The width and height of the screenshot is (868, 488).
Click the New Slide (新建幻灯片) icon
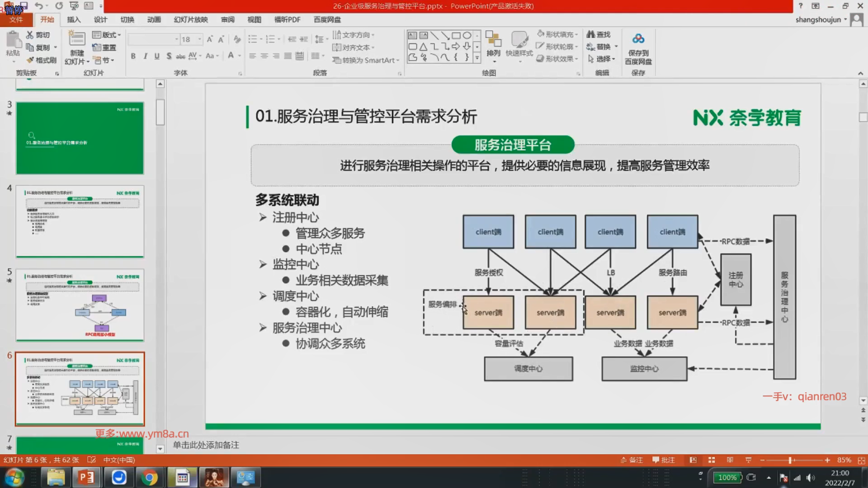(76, 39)
